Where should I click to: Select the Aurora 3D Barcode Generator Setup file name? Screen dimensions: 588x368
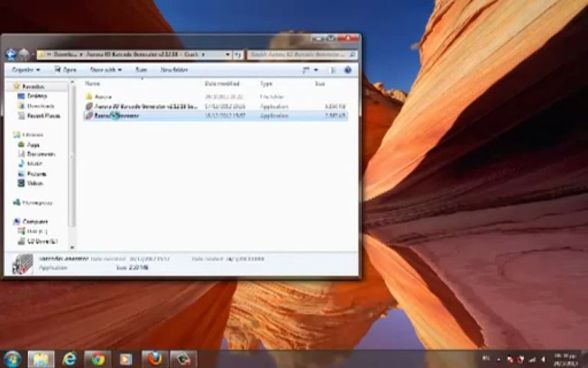coord(146,106)
